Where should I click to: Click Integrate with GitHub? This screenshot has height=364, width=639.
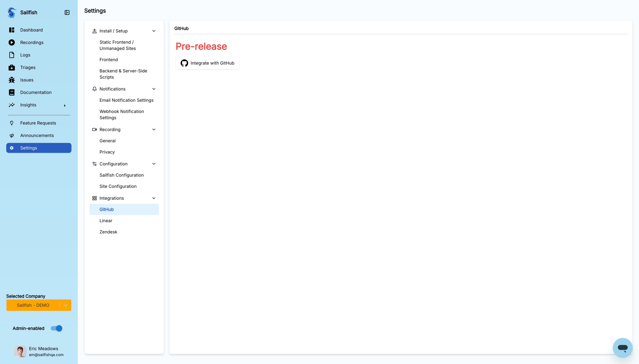coord(207,63)
